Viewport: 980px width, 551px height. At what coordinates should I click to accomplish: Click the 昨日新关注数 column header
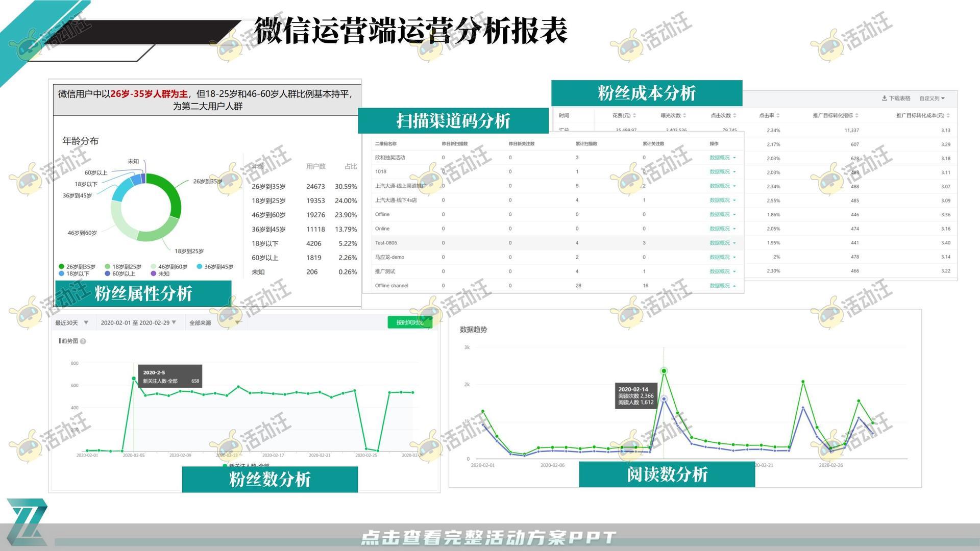[x=522, y=144]
